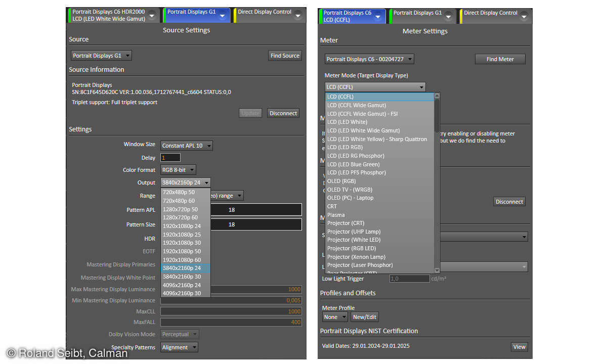Open the disabled Dolby Vision Mode Perceptual dropdown

(x=180, y=334)
